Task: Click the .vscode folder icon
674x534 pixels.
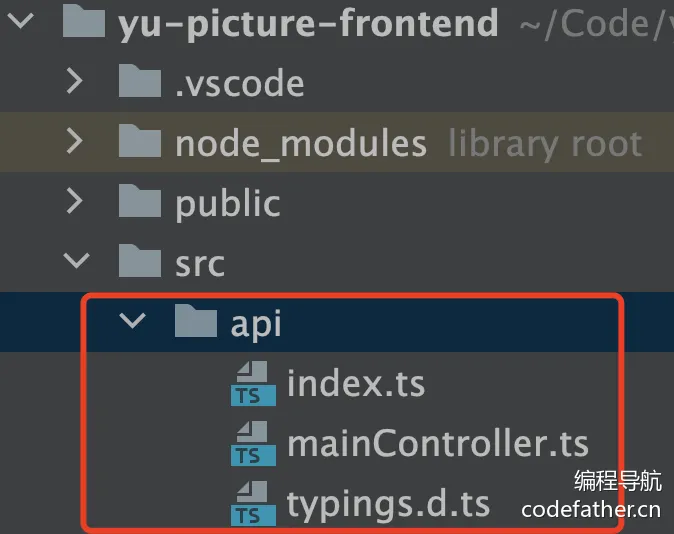Action: click(x=140, y=81)
